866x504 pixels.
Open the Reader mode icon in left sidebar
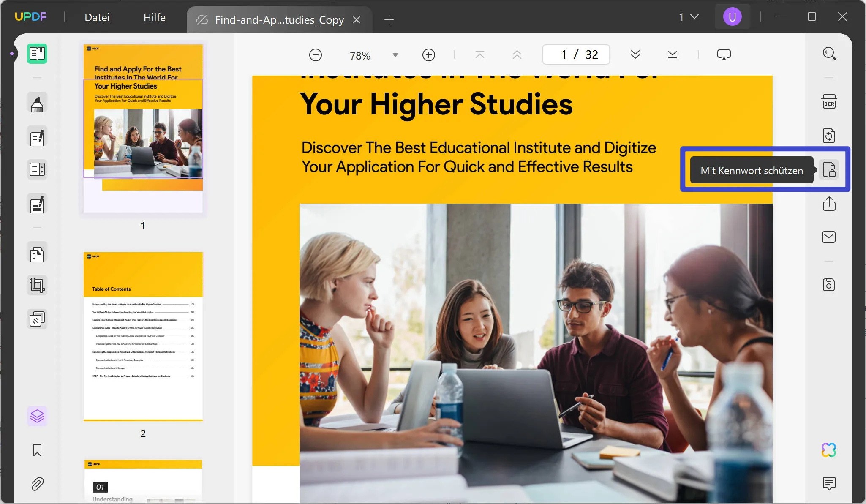[37, 54]
